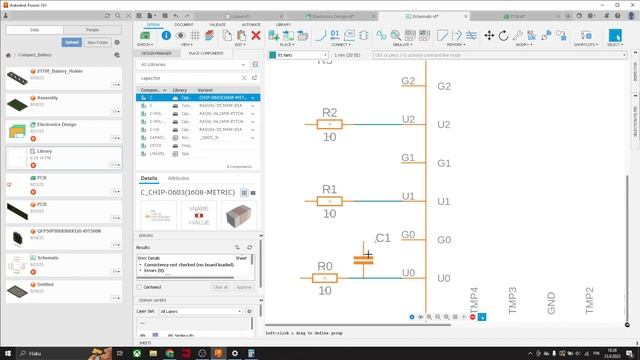Click the Upload button
Image resolution: width=640 pixels, height=360 pixels.
point(71,42)
